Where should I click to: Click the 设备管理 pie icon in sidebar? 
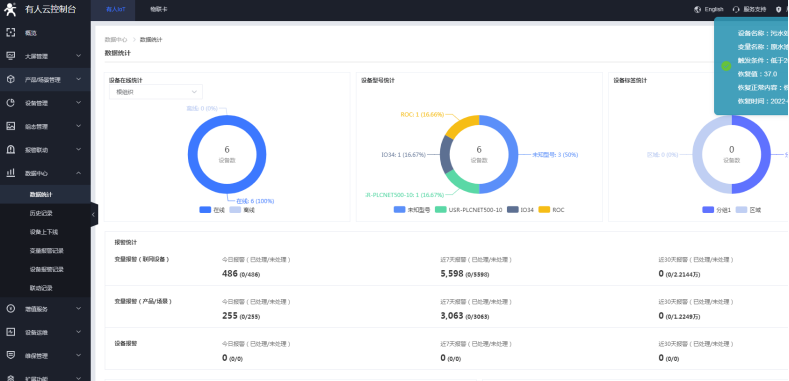(x=11, y=103)
